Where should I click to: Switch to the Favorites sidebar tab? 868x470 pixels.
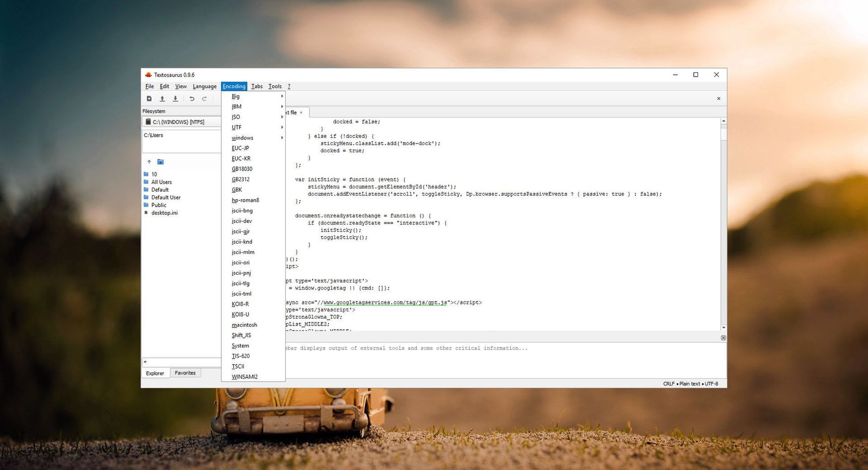coord(185,373)
